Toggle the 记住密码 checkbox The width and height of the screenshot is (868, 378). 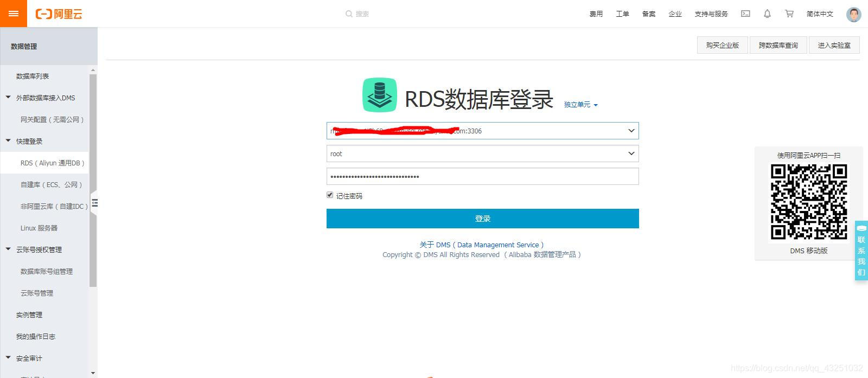(x=330, y=195)
